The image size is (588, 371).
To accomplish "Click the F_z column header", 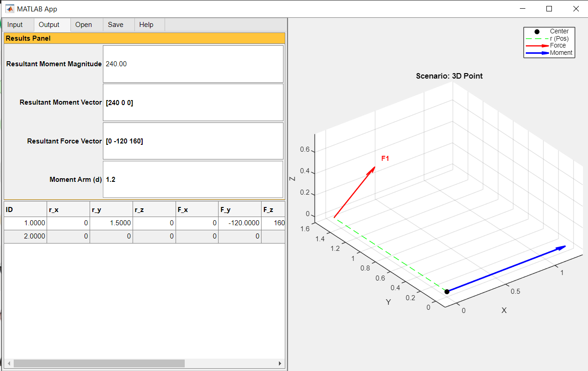I will click(x=273, y=210).
